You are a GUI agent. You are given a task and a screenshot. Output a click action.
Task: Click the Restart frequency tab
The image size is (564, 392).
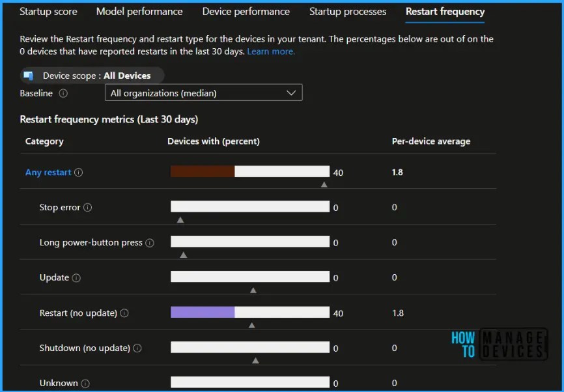pyautogui.click(x=445, y=11)
